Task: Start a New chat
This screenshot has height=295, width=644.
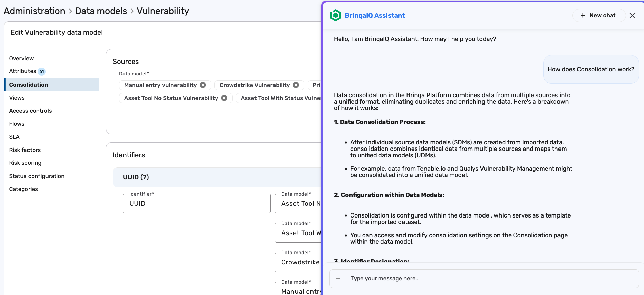Action: click(x=599, y=15)
